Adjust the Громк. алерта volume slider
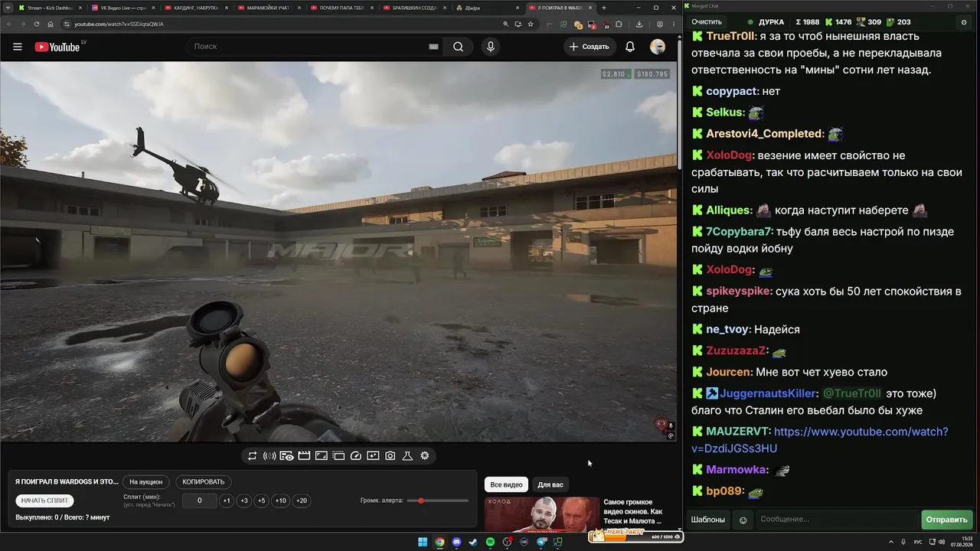The height and width of the screenshot is (551, 980). point(438,500)
